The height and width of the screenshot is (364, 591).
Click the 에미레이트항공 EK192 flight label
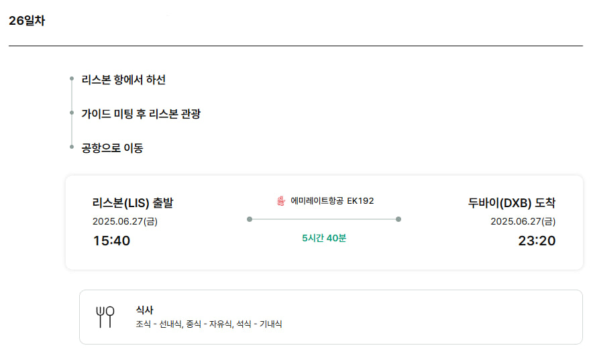[x=332, y=201]
